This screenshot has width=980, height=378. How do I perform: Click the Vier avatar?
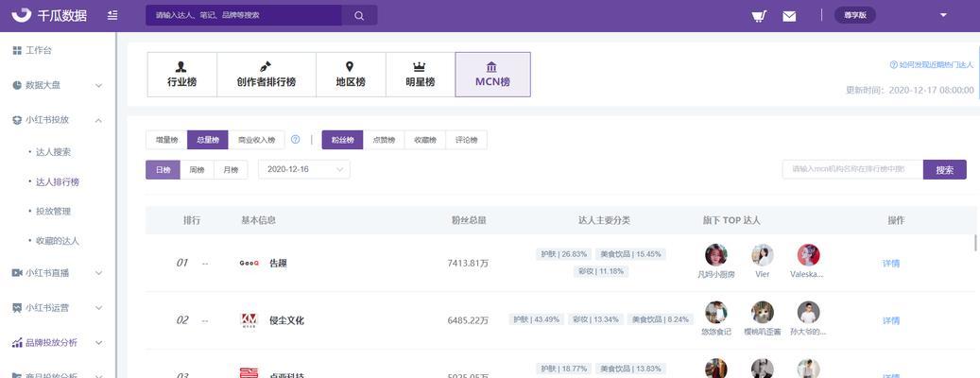pos(763,255)
